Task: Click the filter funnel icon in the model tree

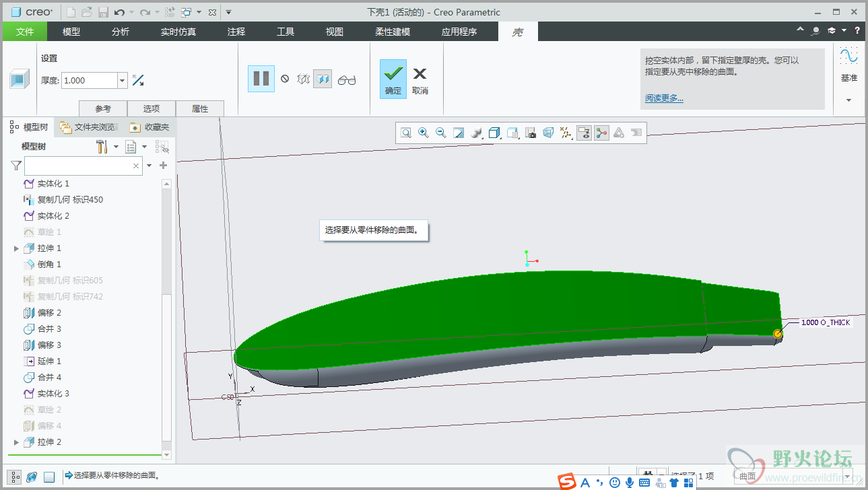Action: [x=16, y=166]
